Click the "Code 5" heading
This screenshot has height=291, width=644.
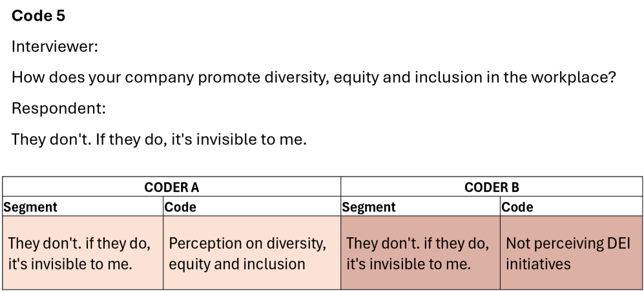38,17
